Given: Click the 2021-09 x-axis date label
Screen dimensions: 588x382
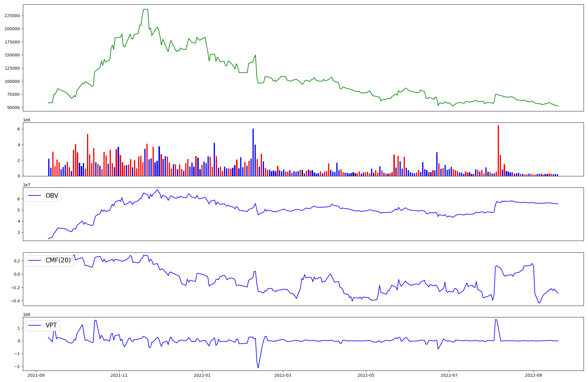Looking at the screenshot, I should click(x=36, y=375).
